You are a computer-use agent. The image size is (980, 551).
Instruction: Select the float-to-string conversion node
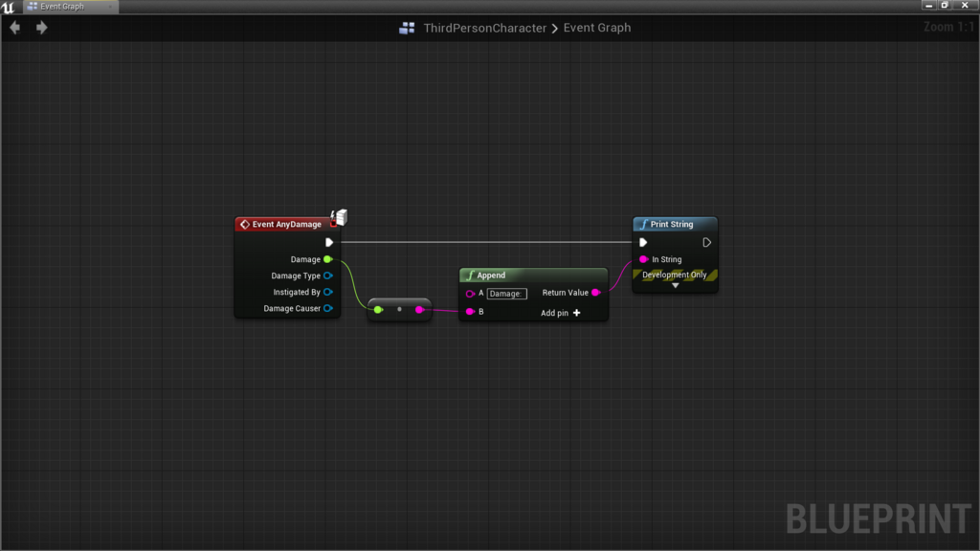click(399, 309)
